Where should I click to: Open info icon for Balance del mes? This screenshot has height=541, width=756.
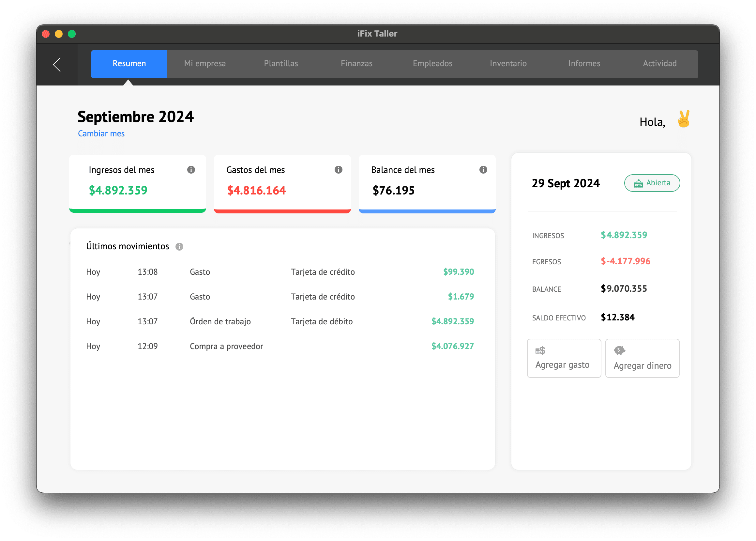tap(483, 170)
